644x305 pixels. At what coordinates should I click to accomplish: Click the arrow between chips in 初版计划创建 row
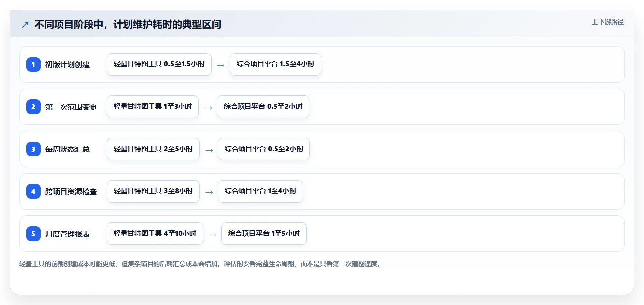(221, 65)
